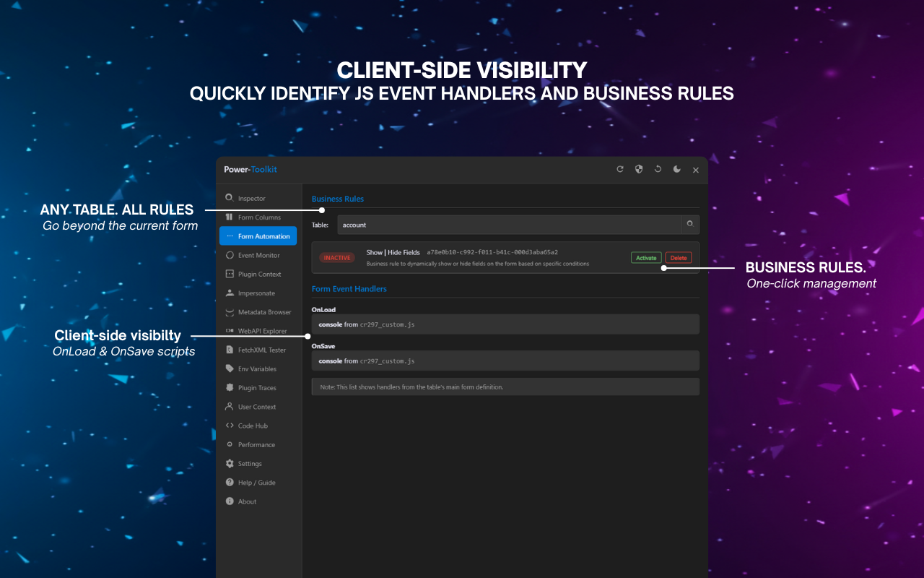
Task: Click the Plugin Traces bug icon in the sidebar
Action: 230,387
